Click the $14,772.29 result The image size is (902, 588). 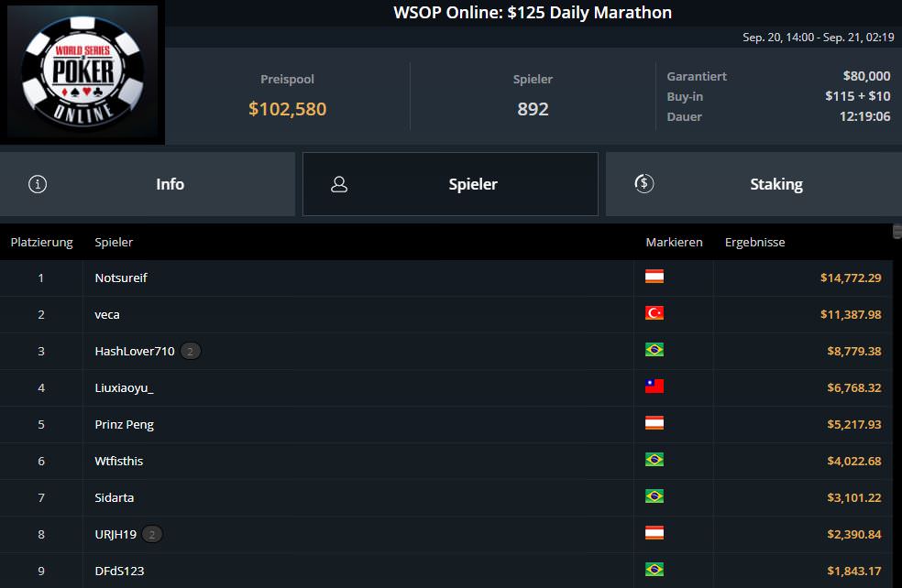point(851,278)
